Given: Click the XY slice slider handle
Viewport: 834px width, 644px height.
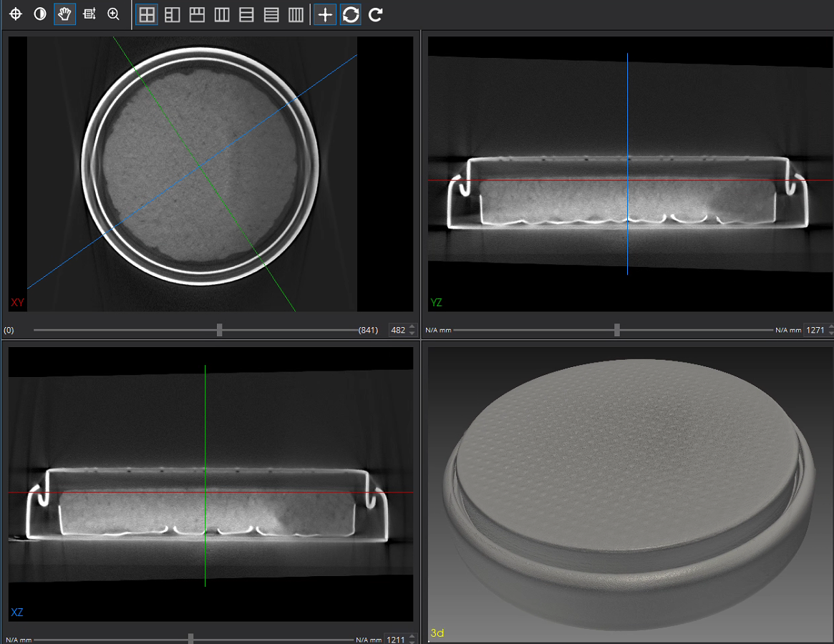Looking at the screenshot, I should click(219, 331).
